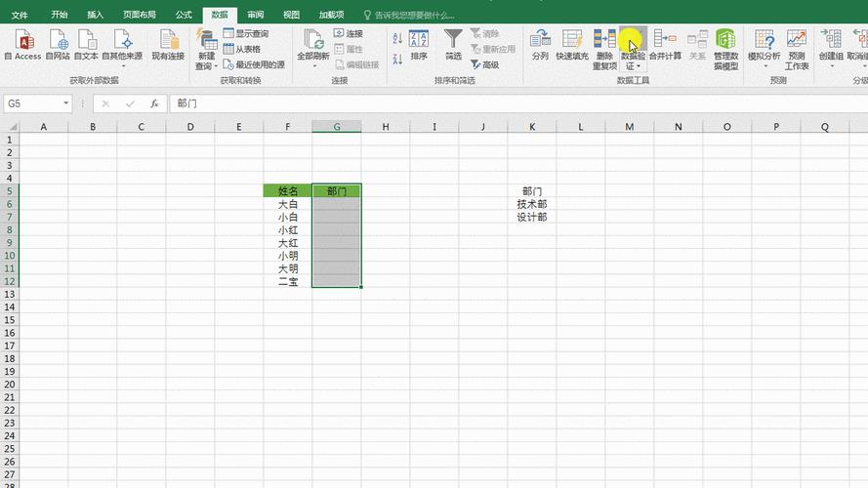Toggle the 筛选 (Filter) button
This screenshot has height=488, width=868.
(x=453, y=45)
